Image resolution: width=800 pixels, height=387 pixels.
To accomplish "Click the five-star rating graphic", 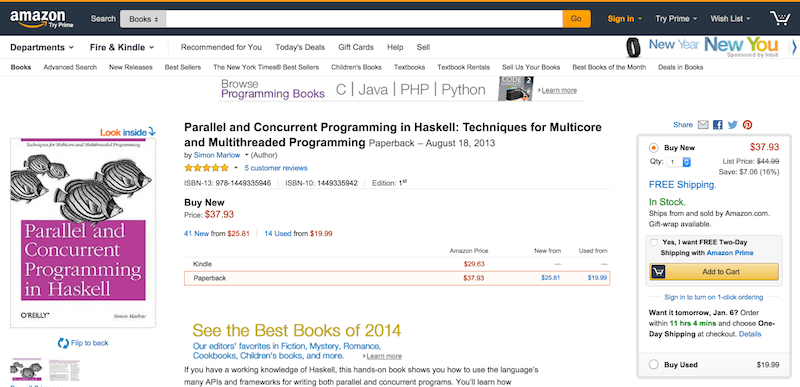I will (207, 168).
